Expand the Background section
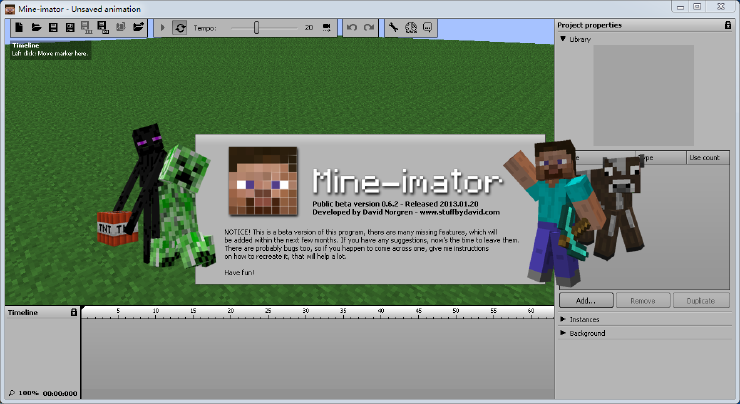Image resolution: width=740 pixels, height=404 pixels. (x=563, y=333)
